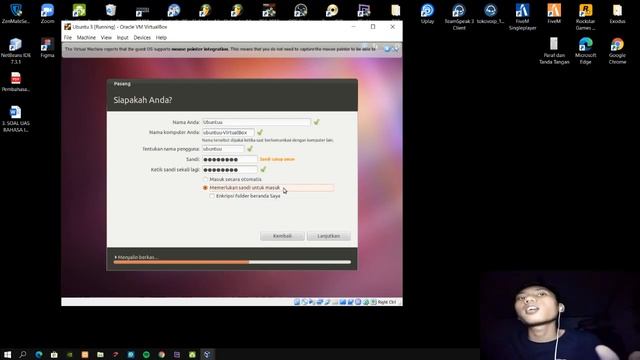The height and width of the screenshot is (360, 640).
Task: Click the file copying progress bar
Action: pyautogui.click(x=232, y=262)
